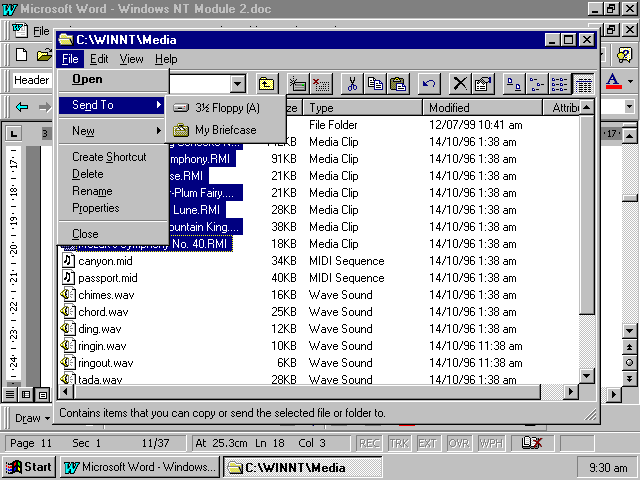The width and height of the screenshot is (640, 480).
Task: Click the Map Network Drive icon
Action: 298,85
